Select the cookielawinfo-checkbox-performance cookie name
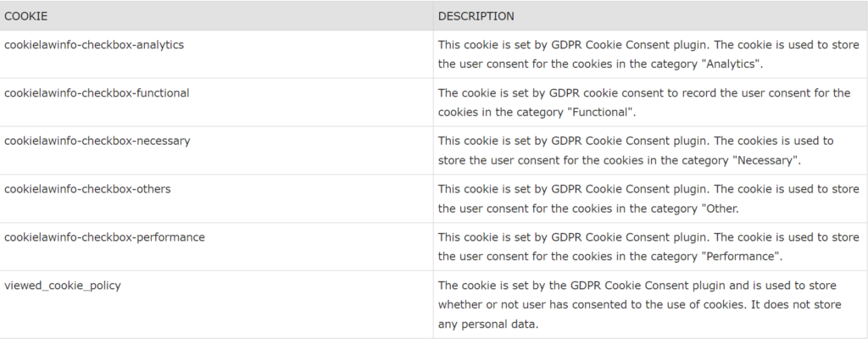This screenshot has height=339, width=868. coord(104,237)
